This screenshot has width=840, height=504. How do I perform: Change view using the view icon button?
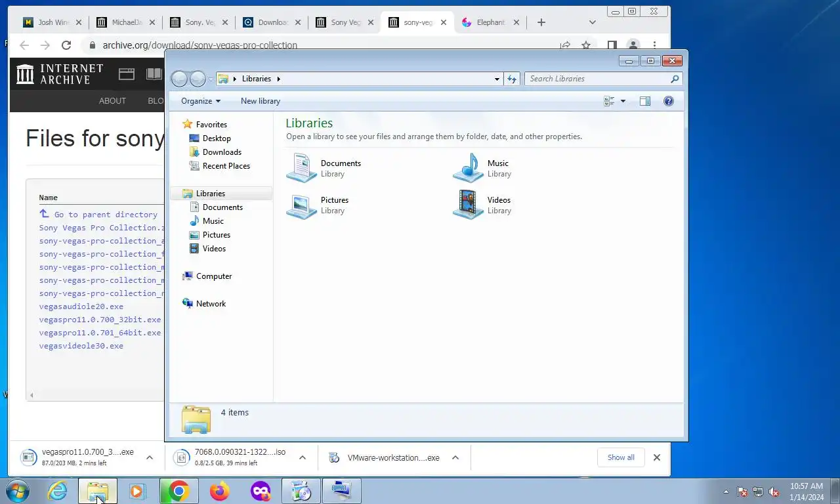pyautogui.click(x=609, y=101)
